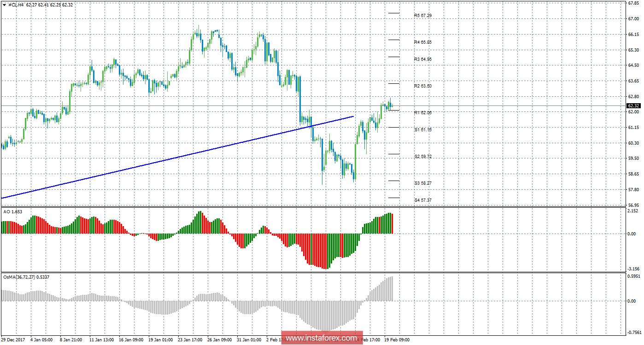Viewport: 644px width, 345px height.
Task: Click the 59.50 price axis value
Action: 633,158
